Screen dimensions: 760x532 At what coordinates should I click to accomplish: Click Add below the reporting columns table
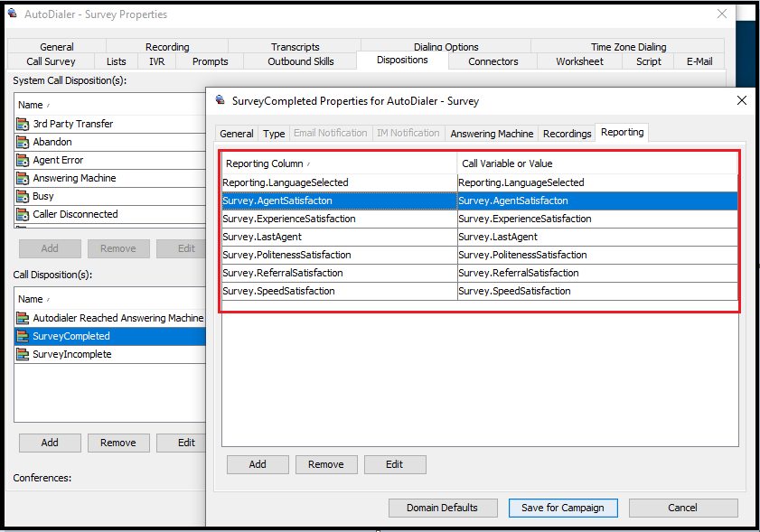click(x=258, y=464)
